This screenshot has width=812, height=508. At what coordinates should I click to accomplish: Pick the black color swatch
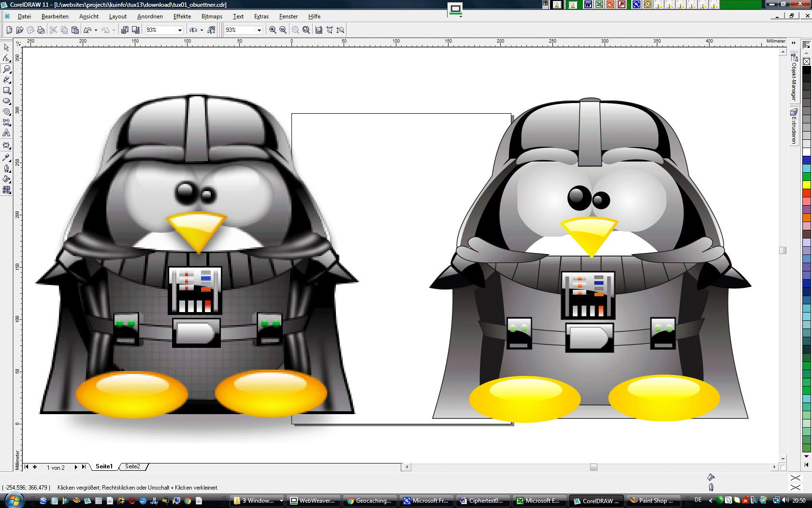807,70
